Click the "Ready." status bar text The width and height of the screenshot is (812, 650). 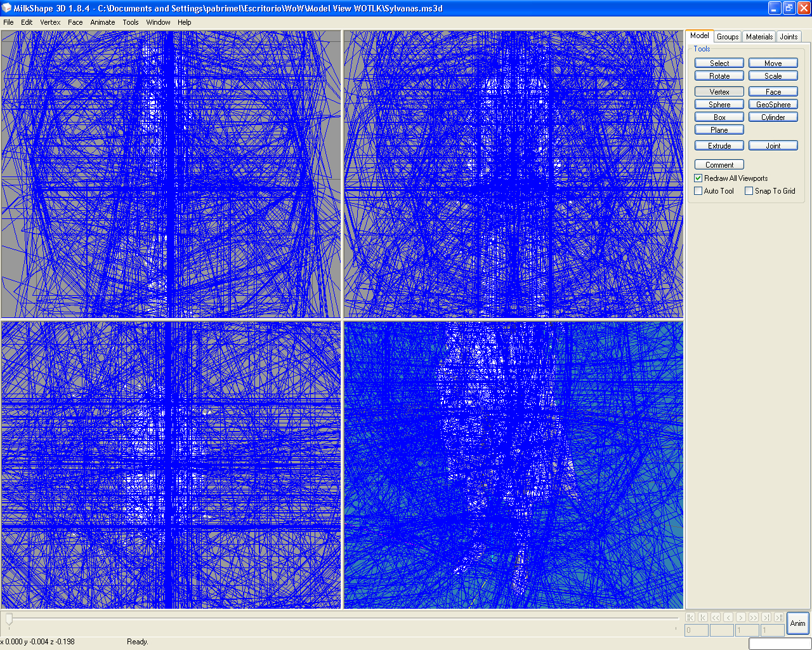coord(138,642)
